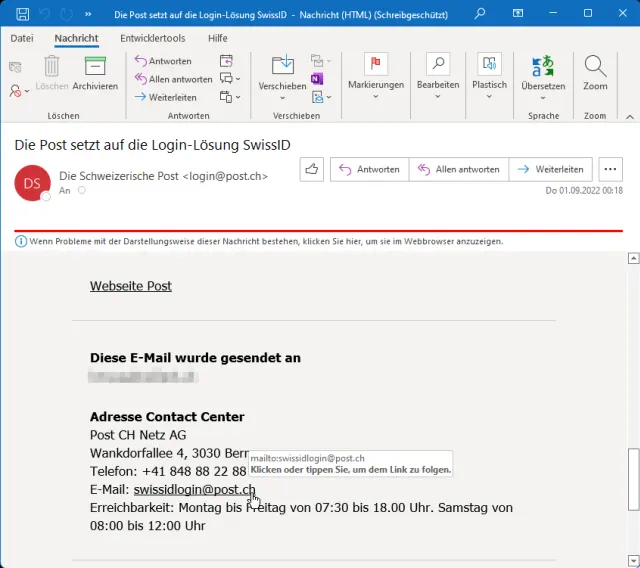Click the thumbs-up like button
Screen dimensions: 640x568
312,169
